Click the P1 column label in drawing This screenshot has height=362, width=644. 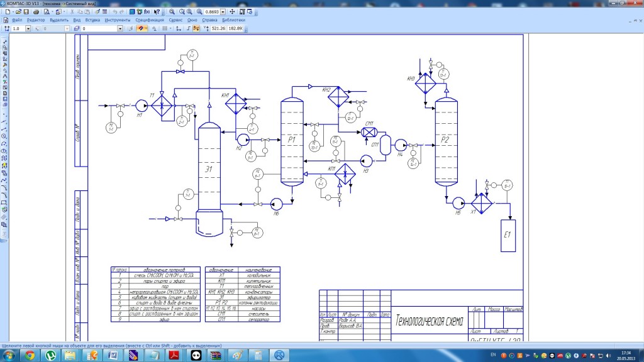coord(292,140)
